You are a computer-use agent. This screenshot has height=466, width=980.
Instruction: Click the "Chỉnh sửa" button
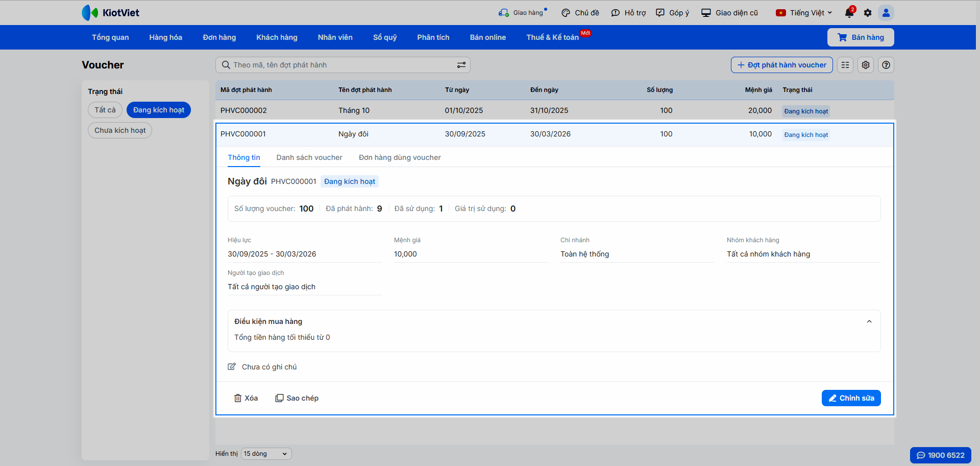pyautogui.click(x=851, y=398)
